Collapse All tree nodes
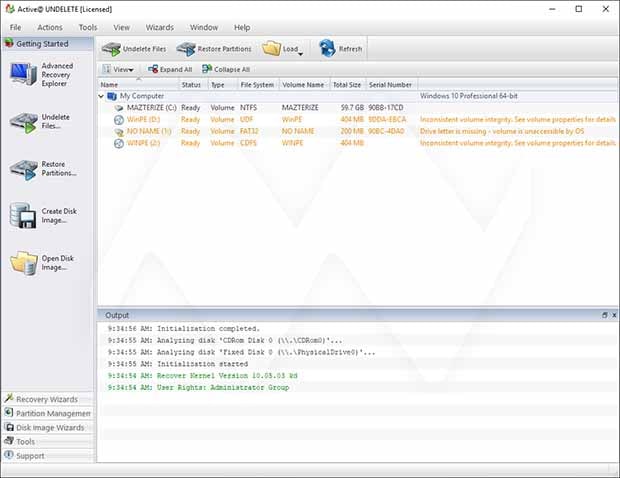The height and width of the screenshot is (478, 620). tap(226, 70)
